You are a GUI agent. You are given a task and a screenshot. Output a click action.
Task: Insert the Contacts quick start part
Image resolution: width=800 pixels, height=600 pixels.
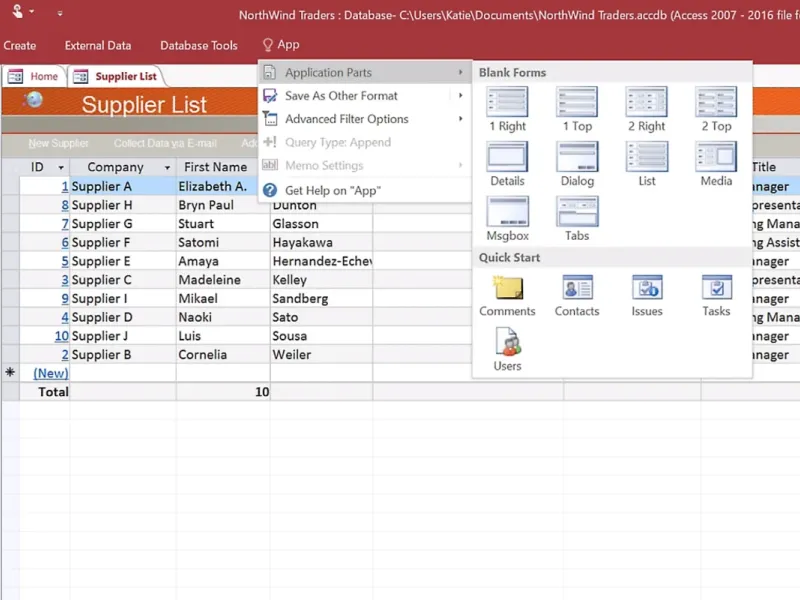point(577,296)
